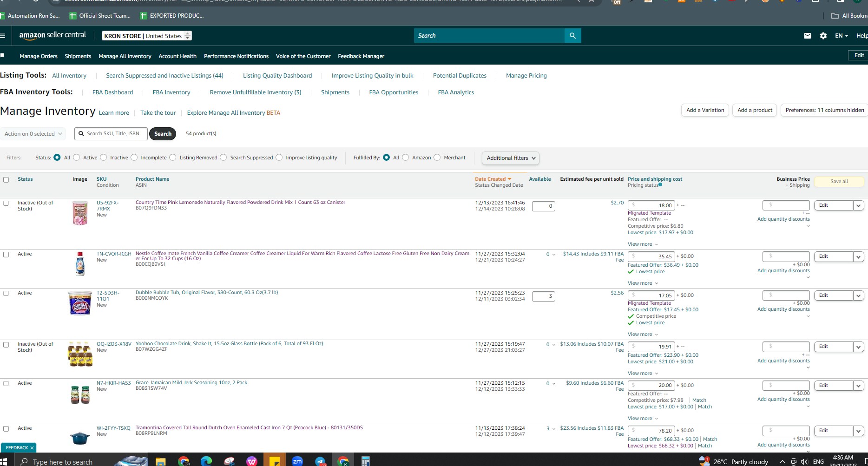Open Performance Notifications
Screen dimensions: 868x466
[236, 56]
